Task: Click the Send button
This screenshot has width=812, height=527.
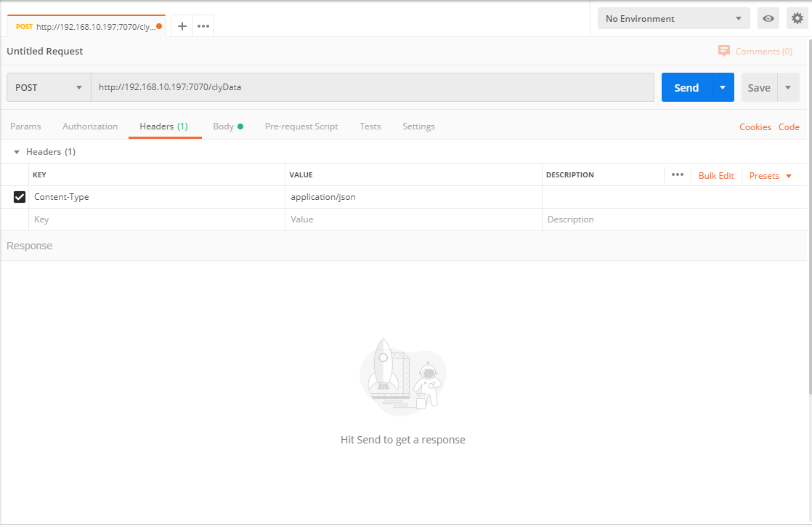Action: click(686, 87)
